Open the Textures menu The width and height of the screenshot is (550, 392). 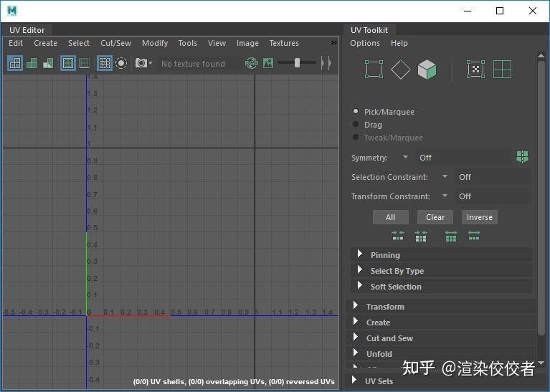point(284,43)
